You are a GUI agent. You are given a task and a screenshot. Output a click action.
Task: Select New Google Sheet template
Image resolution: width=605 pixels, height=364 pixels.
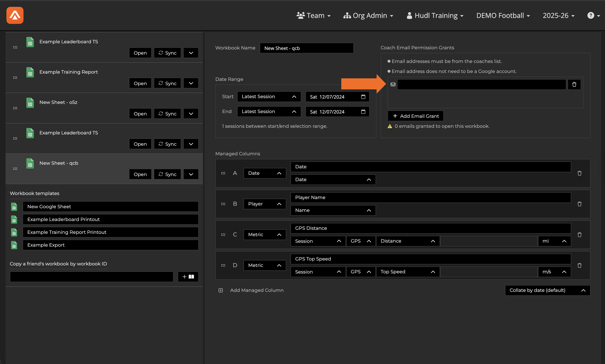click(110, 207)
